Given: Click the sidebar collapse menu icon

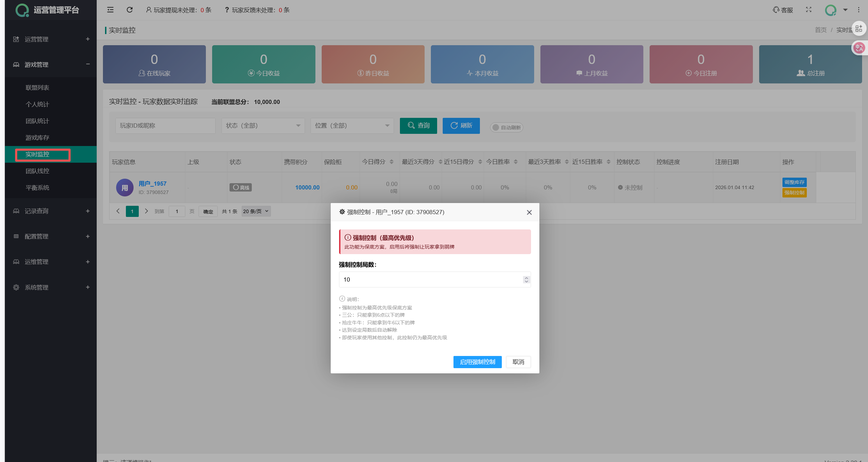Looking at the screenshot, I should tap(110, 10).
